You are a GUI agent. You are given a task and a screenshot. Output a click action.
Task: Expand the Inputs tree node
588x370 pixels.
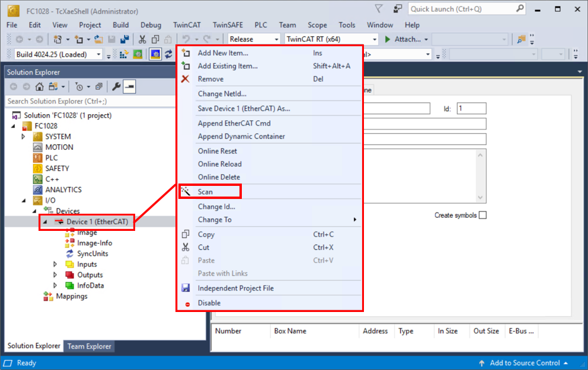tap(55, 265)
